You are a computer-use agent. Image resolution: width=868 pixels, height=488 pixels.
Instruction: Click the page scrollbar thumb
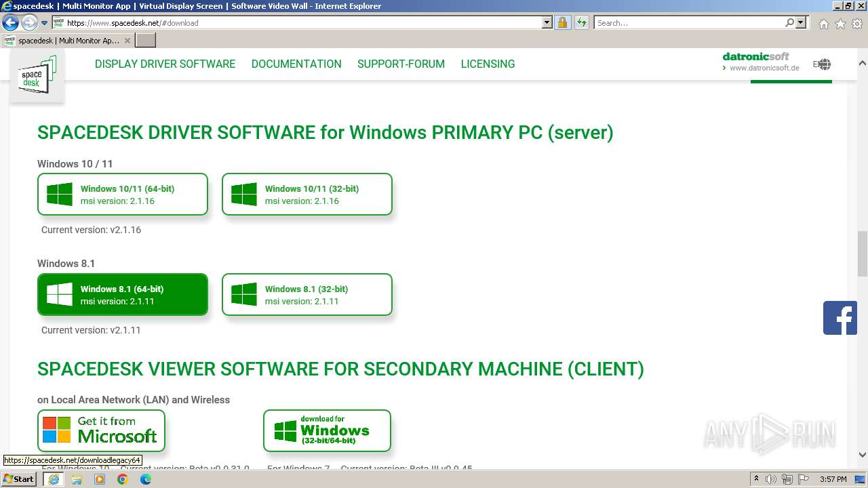pos(862,254)
